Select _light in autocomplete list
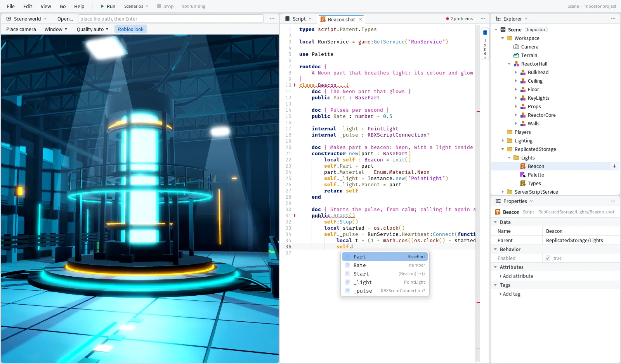Viewport: 621px width, 364px height. pyautogui.click(x=385, y=282)
